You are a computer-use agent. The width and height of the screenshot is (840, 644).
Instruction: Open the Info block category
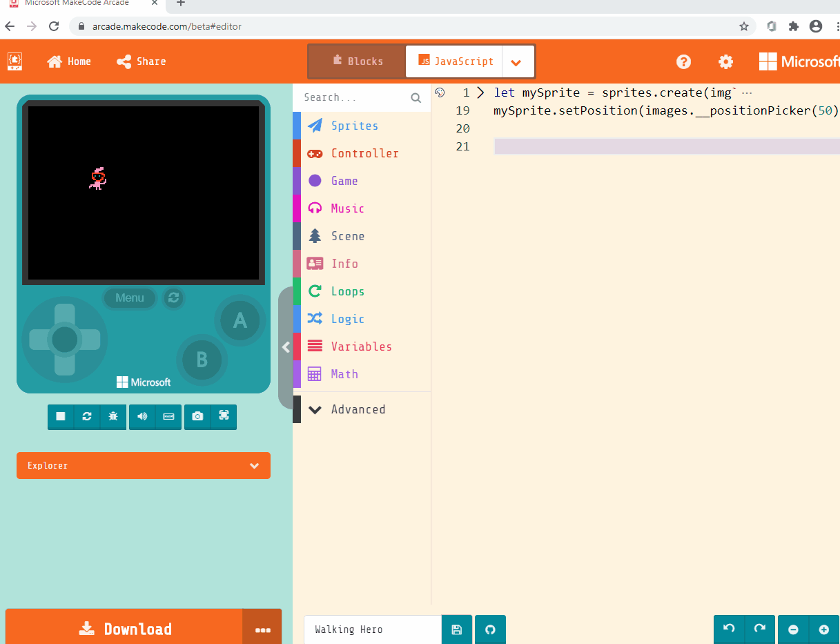coord(362,264)
